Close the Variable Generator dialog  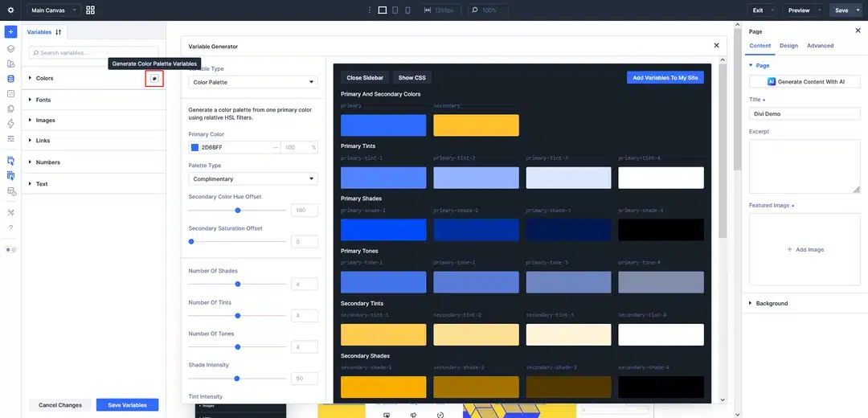tap(716, 45)
